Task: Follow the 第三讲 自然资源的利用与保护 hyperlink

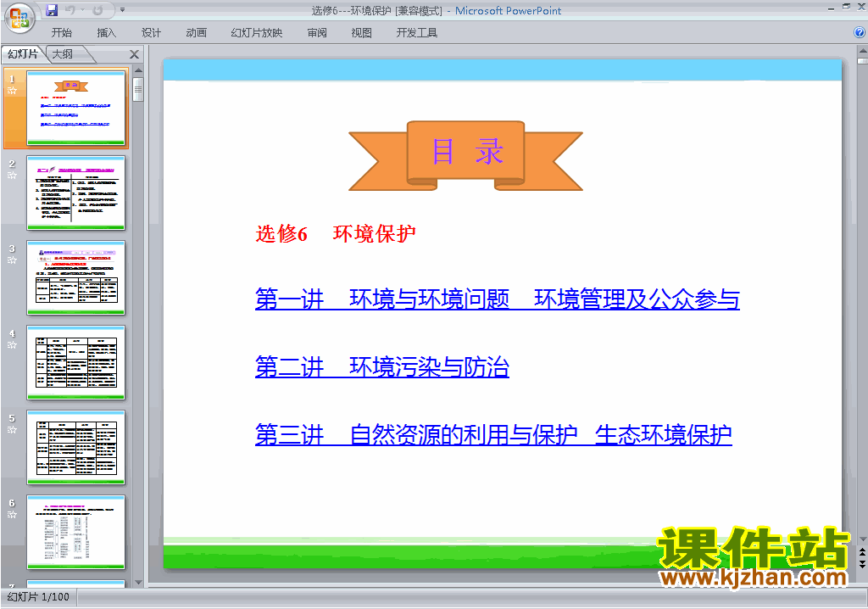Action: 493,435
